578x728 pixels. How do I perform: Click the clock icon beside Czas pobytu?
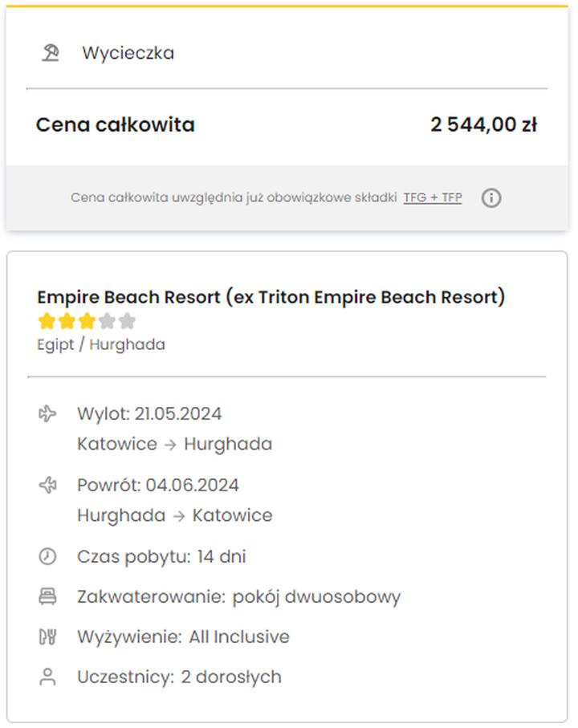tap(49, 556)
